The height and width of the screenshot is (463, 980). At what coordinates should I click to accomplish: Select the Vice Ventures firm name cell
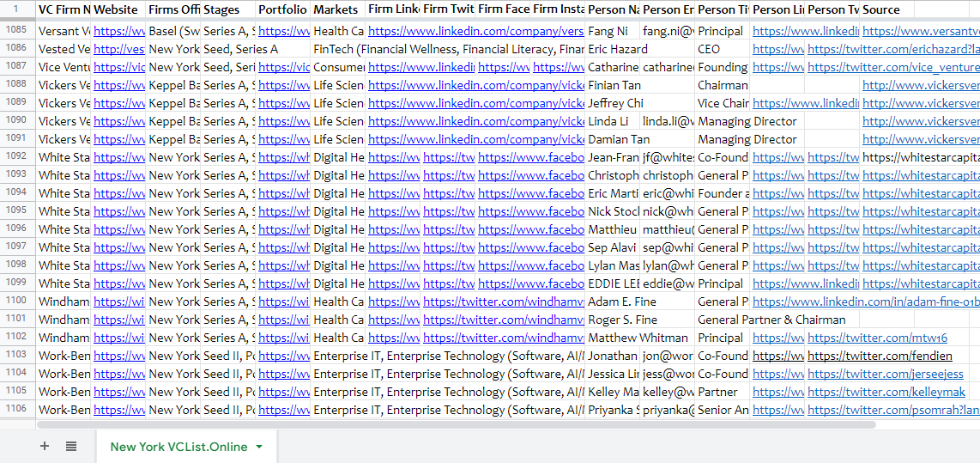[x=64, y=67]
